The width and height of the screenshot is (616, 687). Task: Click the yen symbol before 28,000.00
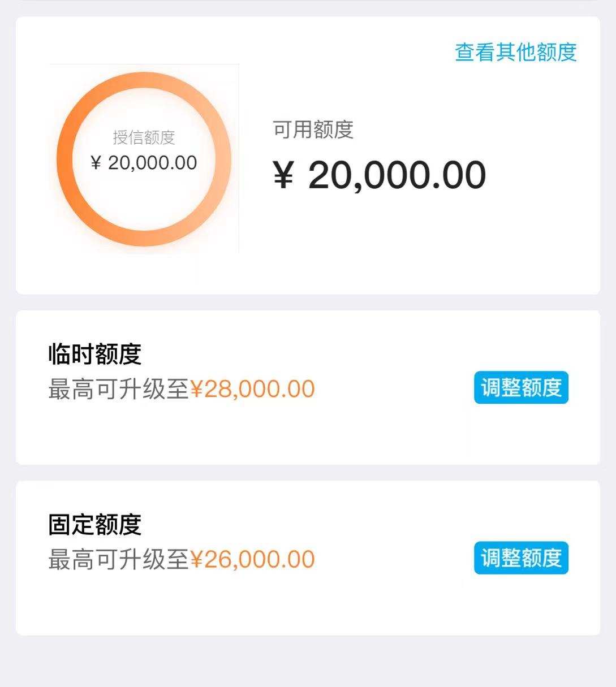(196, 390)
